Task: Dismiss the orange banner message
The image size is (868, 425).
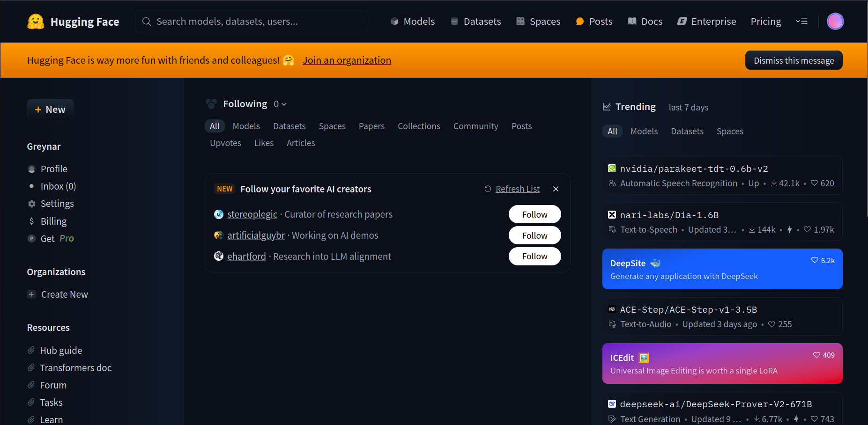Action: [x=794, y=60]
